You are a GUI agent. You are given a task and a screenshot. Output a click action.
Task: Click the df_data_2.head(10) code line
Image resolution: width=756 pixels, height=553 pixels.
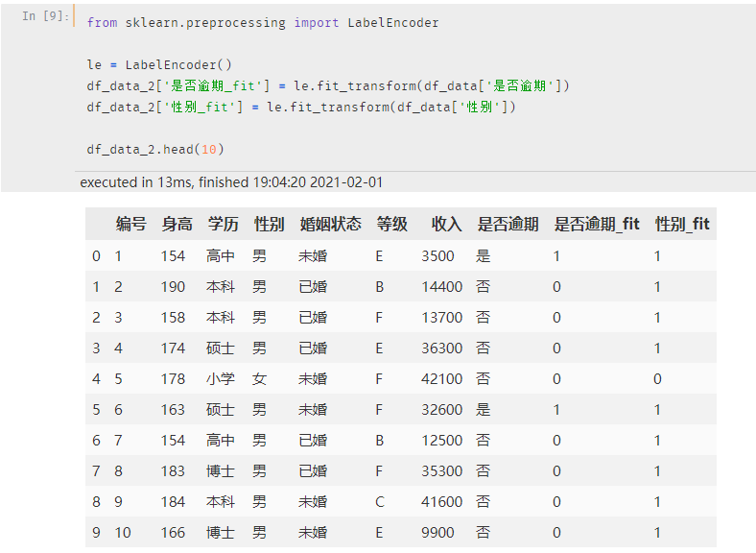155,149
